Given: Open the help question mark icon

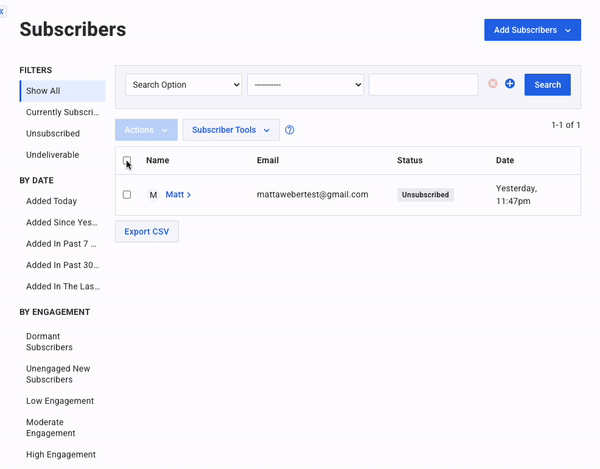Looking at the screenshot, I should point(290,130).
